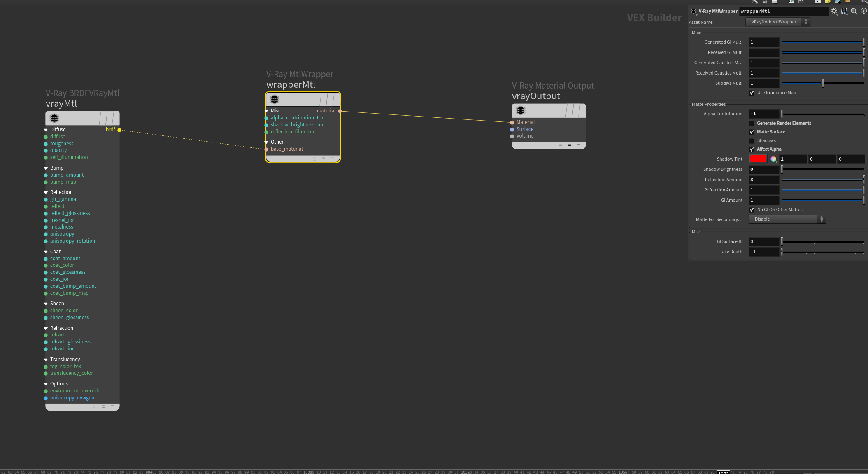Click the fresnel_ior input on vrayMtl
The image size is (868, 474).
pyautogui.click(x=62, y=220)
